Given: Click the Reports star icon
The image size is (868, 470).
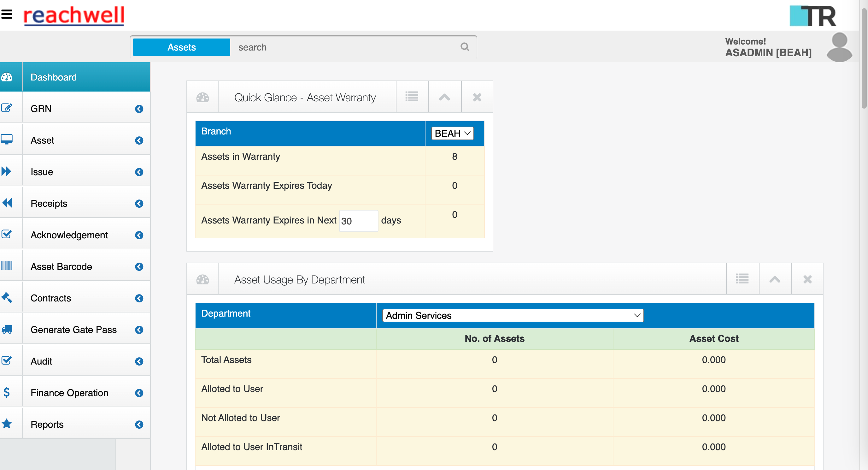Looking at the screenshot, I should [x=6, y=424].
